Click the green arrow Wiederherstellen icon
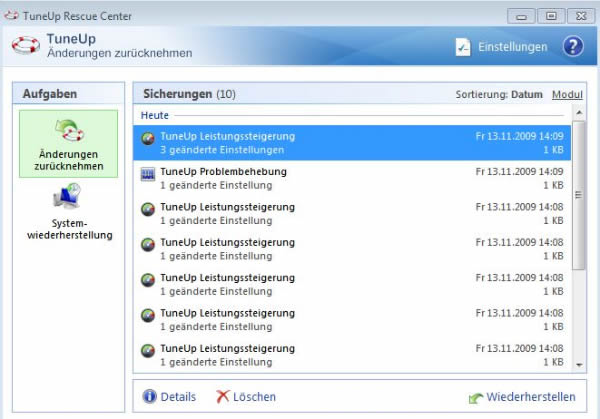Image resolution: width=600 pixels, height=419 pixels. click(x=476, y=398)
